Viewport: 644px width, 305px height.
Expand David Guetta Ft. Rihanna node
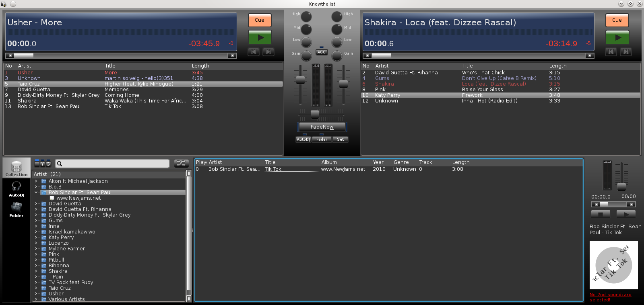tap(36, 209)
